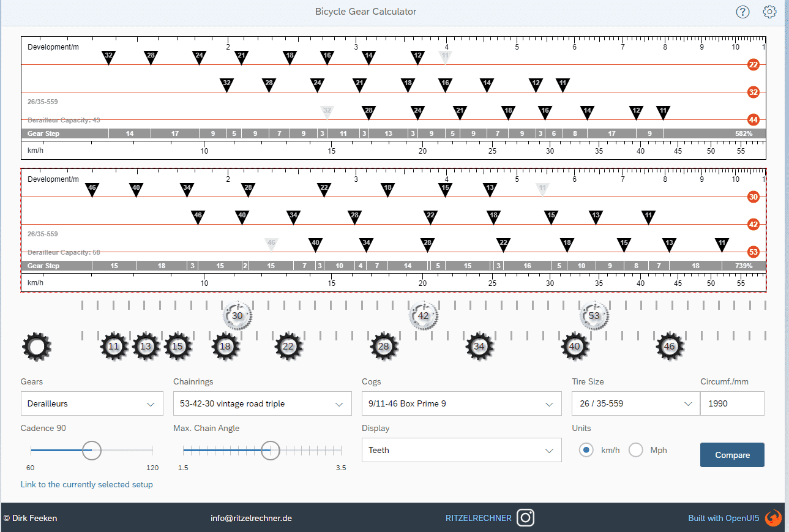
Task: Open the settings gear icon
Action: pos(769,12)
